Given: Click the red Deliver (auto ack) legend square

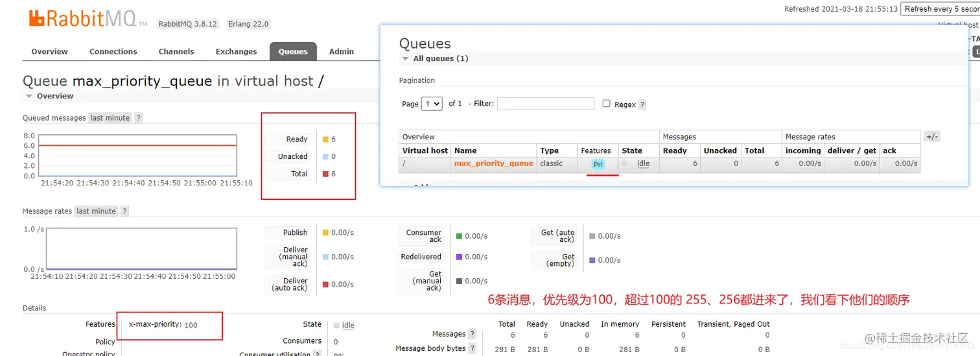Looking at the screenshot, I should point(325,284).
